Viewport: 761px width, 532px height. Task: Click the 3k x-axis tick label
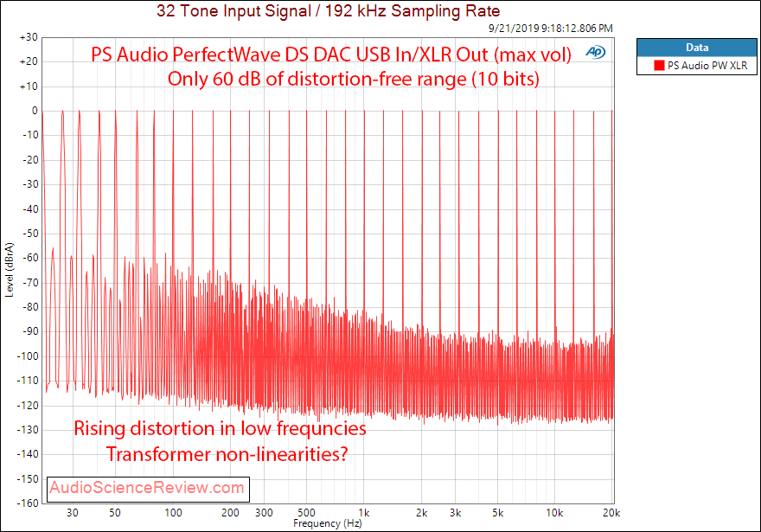pyautogui.click(x=455, y=513)
